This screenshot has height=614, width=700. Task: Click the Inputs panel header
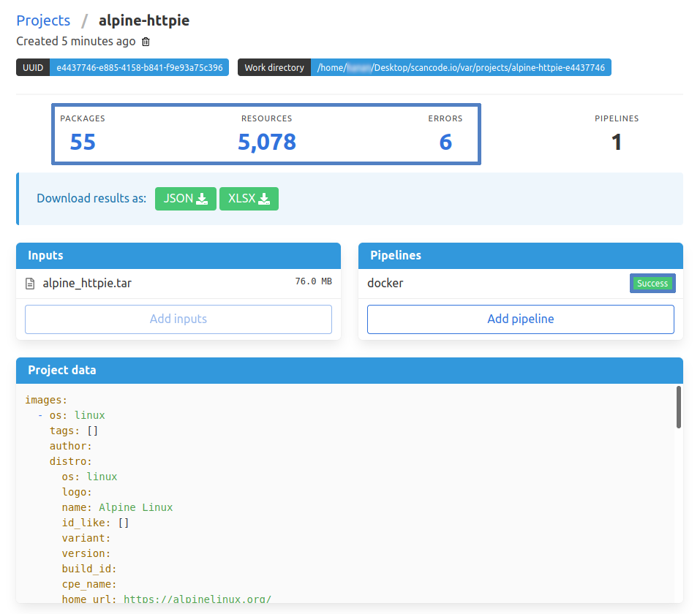point(178,256)
